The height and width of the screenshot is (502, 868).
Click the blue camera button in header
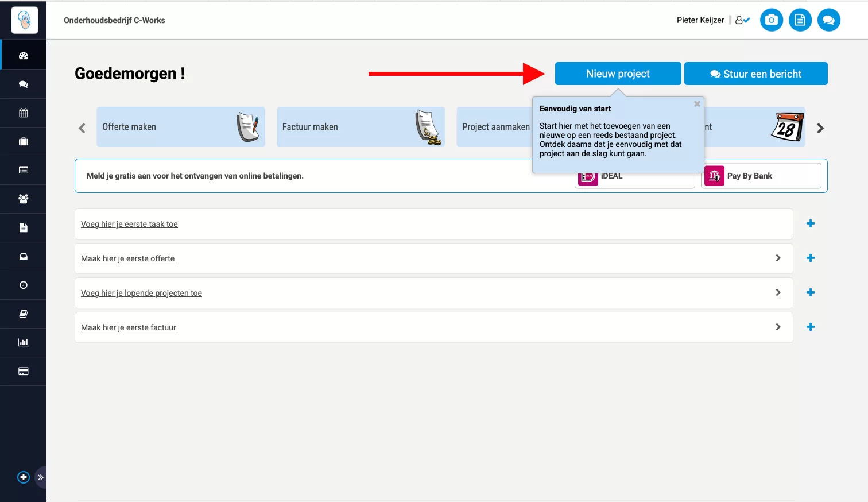tap(771, 20)
